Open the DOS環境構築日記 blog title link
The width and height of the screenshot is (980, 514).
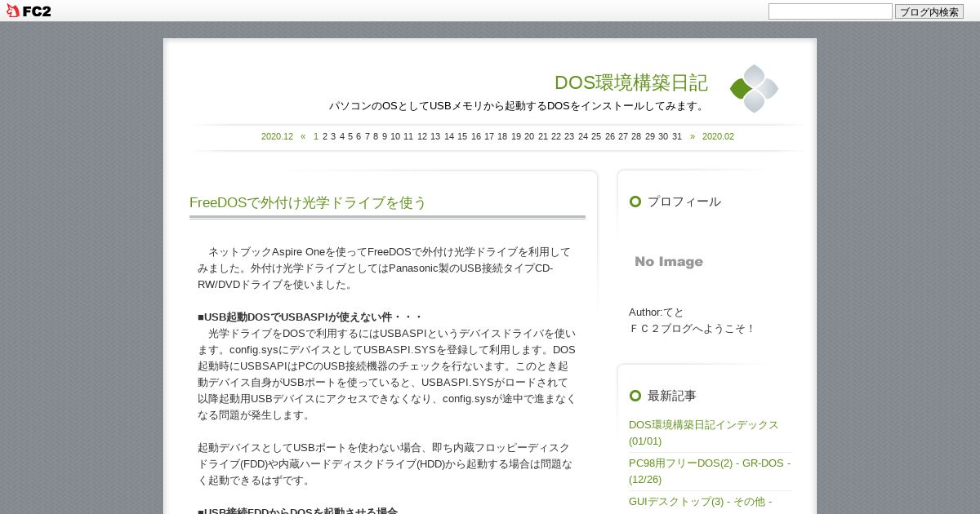630,82
